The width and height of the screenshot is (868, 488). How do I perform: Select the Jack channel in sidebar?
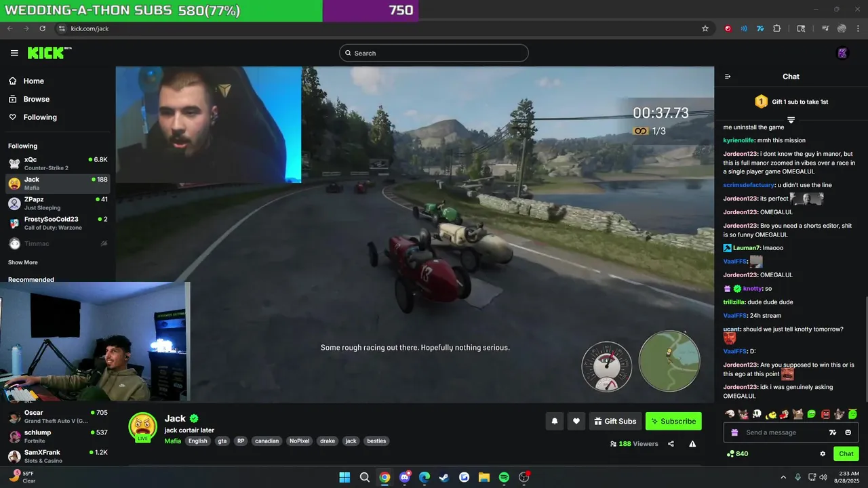58,183
